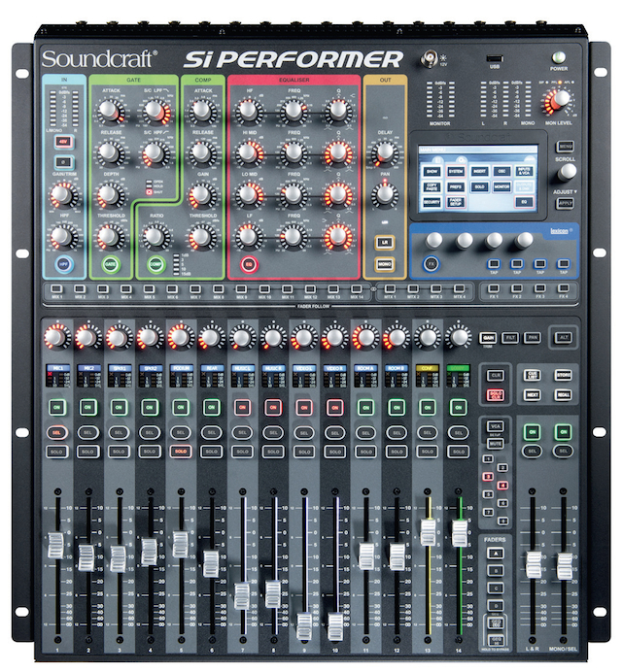Image resolution: width=622 pixels, height=672 pixels.
Task: Select the MIX 1 bus button
Action: 56,288
